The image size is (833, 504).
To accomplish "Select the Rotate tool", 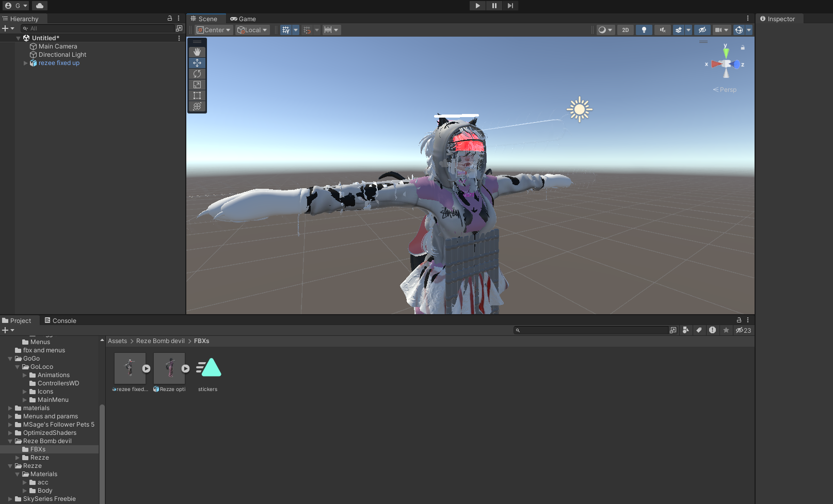I will tap(197, 74).
